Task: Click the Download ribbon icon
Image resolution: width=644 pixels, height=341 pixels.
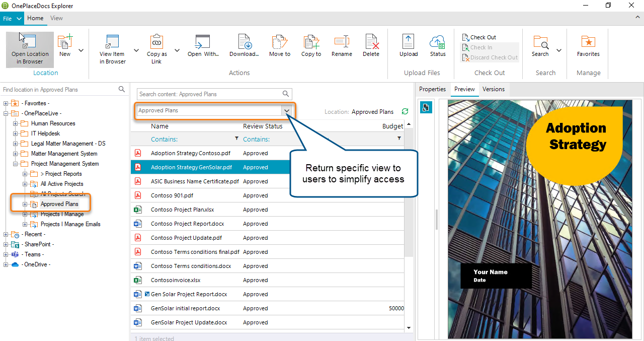Action: (x=244, y=42)
